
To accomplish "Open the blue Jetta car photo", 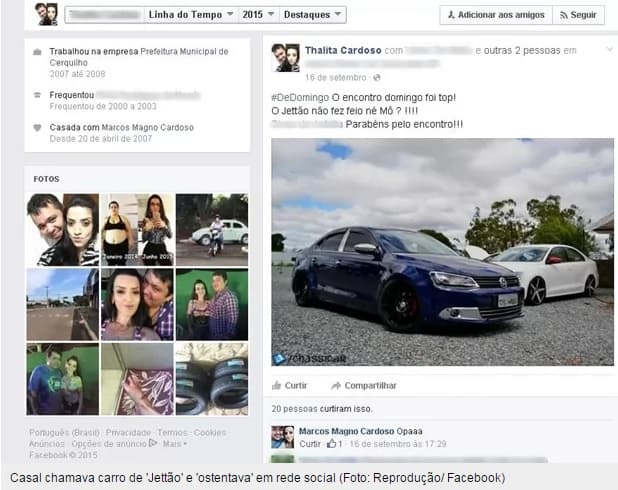I will [x=442, y=252].
